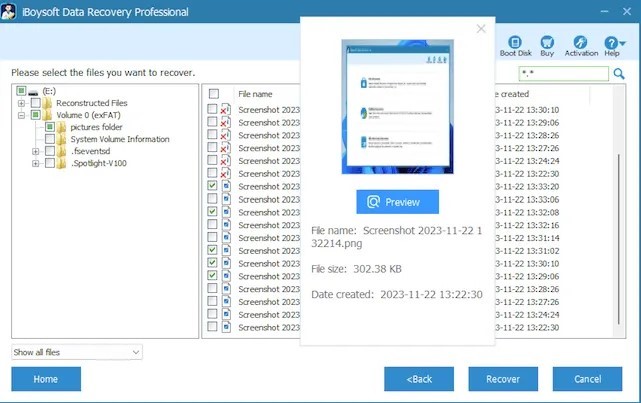Expand the Reconstructed Files node
This screenshot has width=641, height=403.
point(21,103)
